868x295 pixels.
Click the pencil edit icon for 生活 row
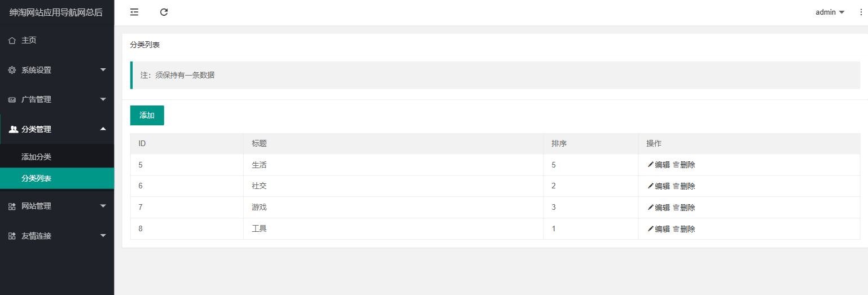pyautogui.click(x=650, y=165)
